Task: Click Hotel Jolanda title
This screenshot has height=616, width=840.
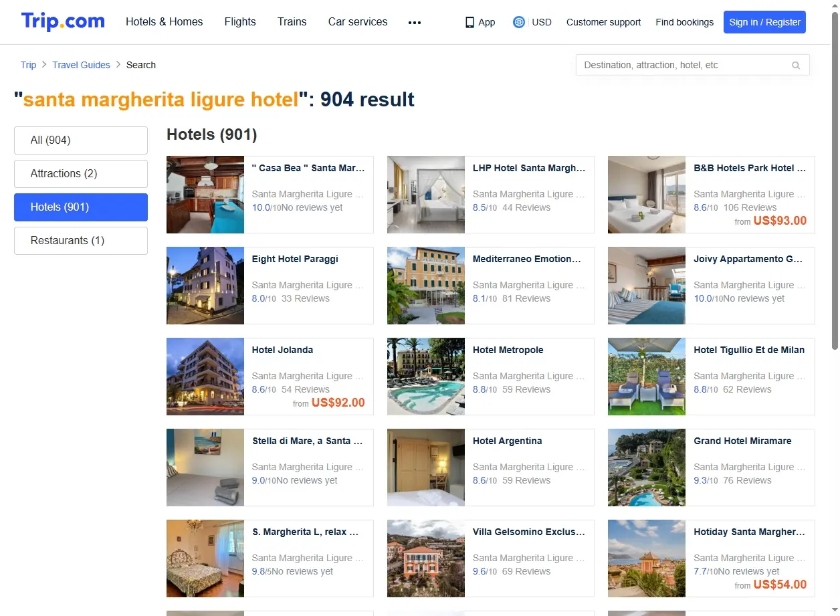Action: point(282,350)
